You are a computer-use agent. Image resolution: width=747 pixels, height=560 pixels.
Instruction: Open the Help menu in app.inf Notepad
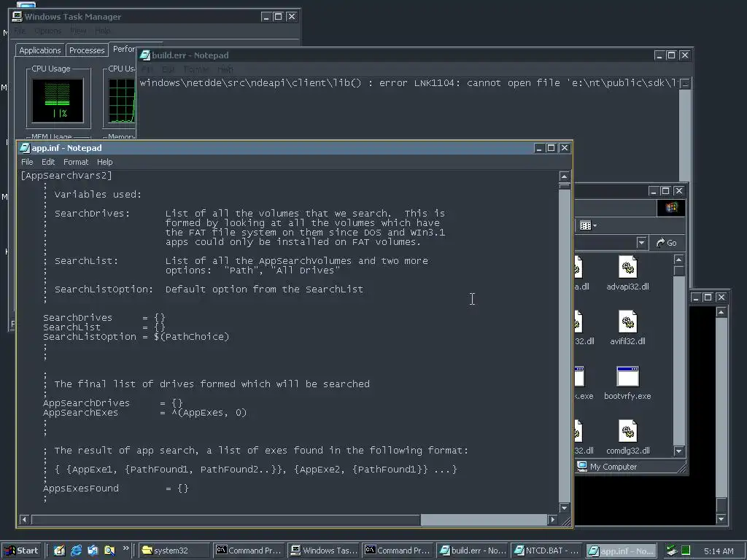click(x=105, y=162)
